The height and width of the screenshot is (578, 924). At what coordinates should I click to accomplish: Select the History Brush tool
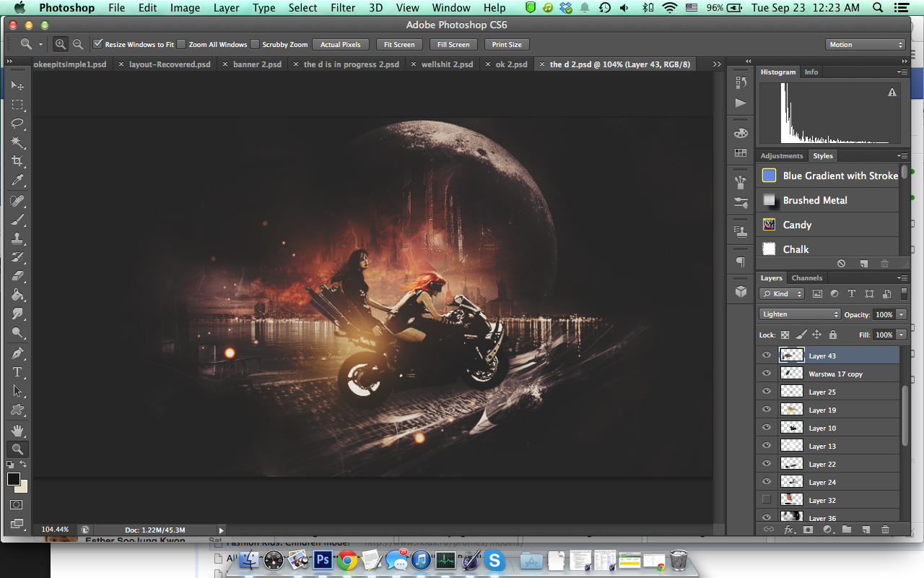pos(17,257)
